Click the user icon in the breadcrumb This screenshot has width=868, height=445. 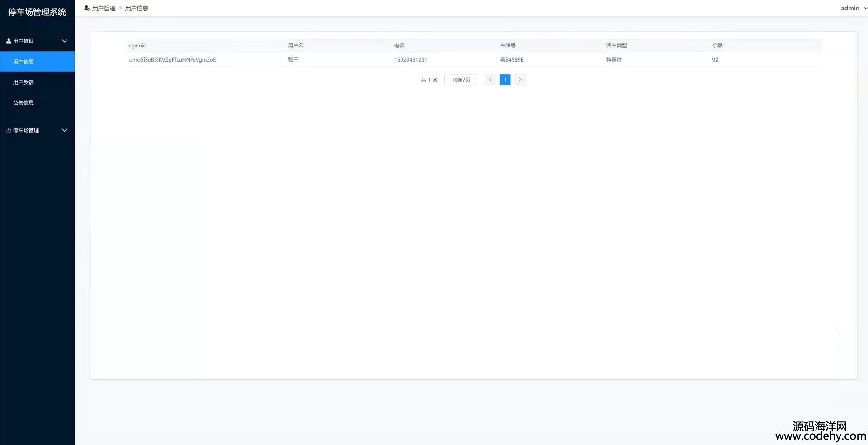(87, 8)
